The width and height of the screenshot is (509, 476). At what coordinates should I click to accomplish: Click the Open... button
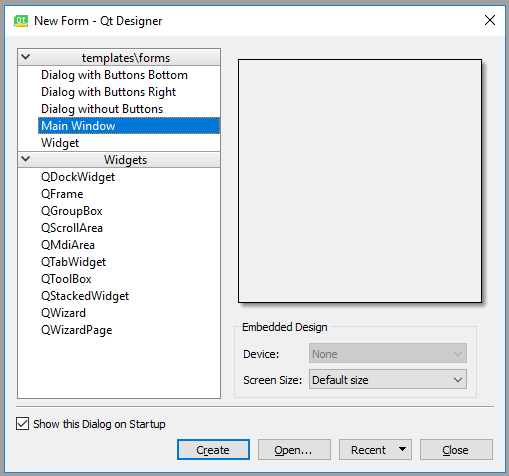point(294,450)
